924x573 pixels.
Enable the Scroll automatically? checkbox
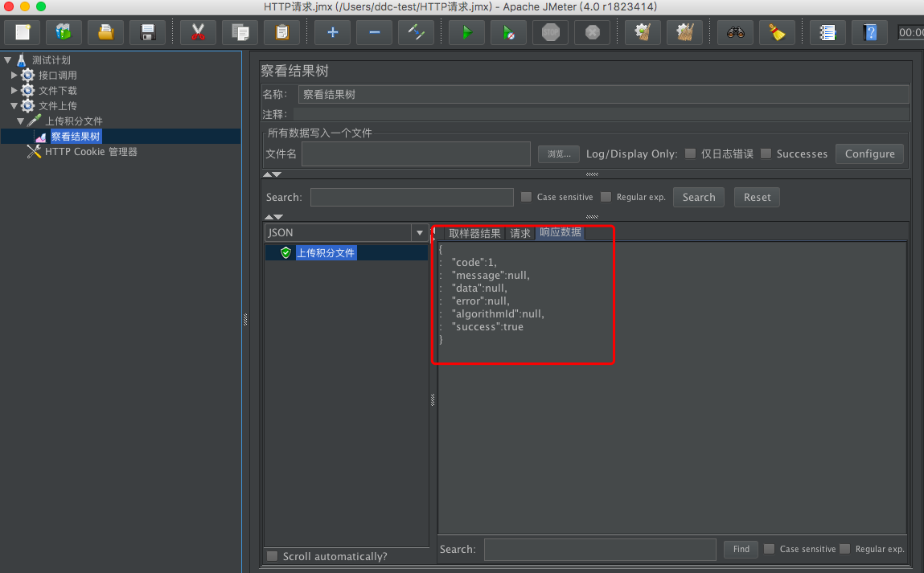(273, 556)
